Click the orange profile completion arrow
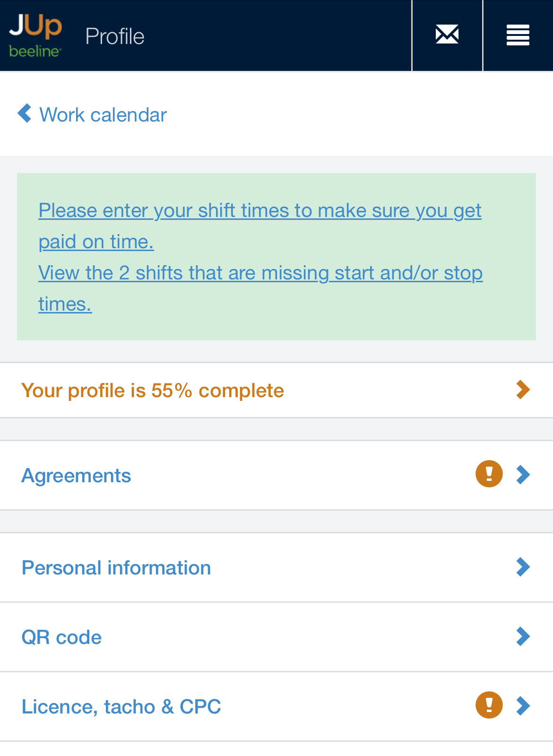 point(523,390)
